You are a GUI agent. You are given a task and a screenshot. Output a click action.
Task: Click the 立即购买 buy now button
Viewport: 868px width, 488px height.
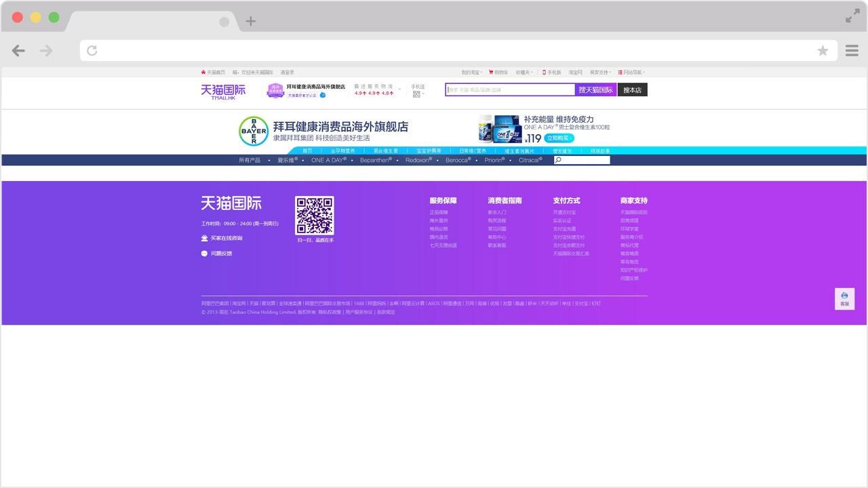[x=559, y=138]
